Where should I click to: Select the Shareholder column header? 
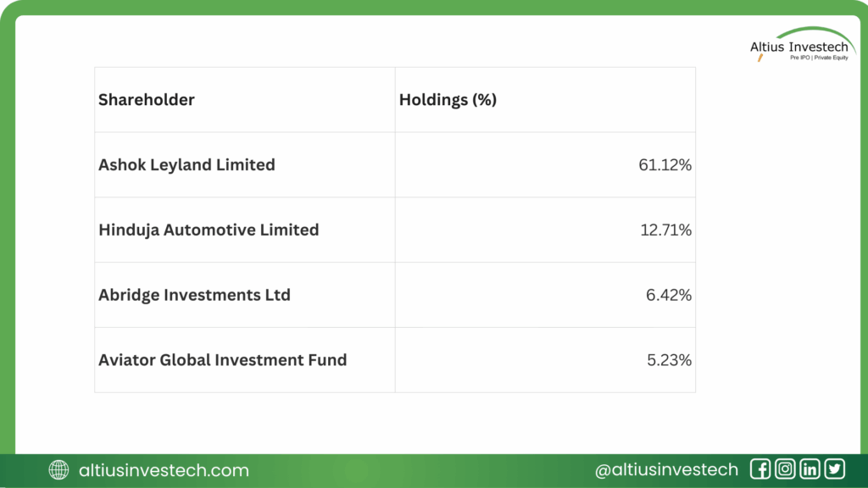click(x=147, y=100)
